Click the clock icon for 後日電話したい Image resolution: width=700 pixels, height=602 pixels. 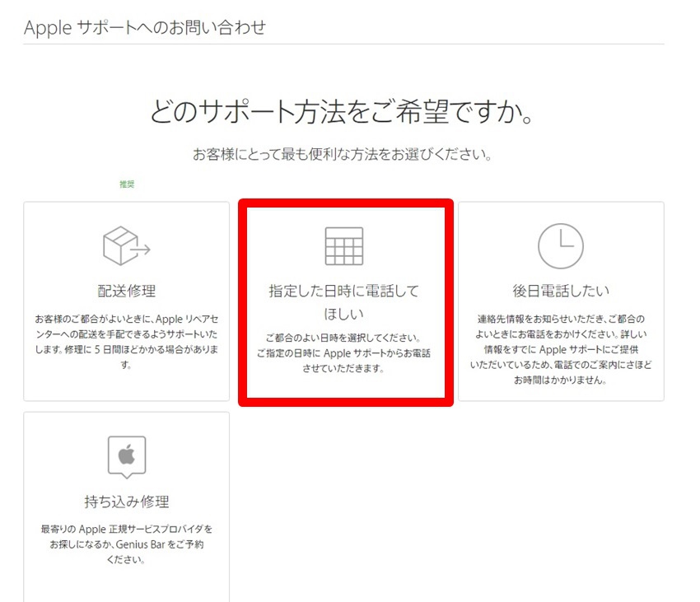pos(561,246)
